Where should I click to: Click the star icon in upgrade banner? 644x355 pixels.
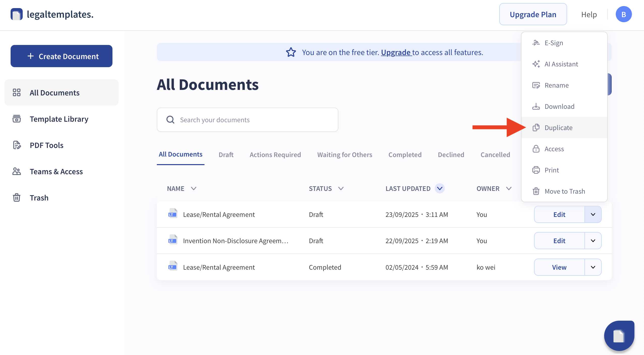click(x=291, y=52)
